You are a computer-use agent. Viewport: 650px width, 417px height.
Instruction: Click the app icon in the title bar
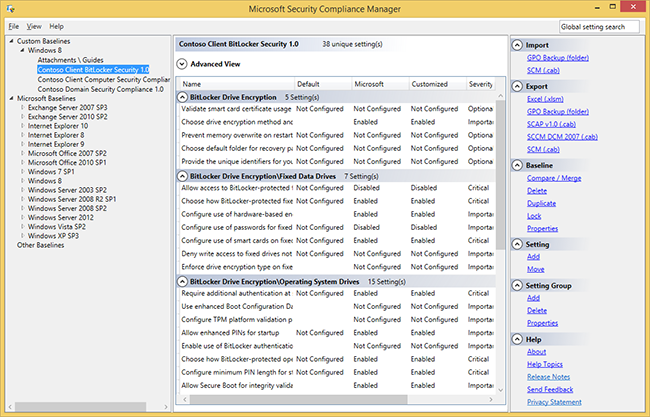pos(9,8)
